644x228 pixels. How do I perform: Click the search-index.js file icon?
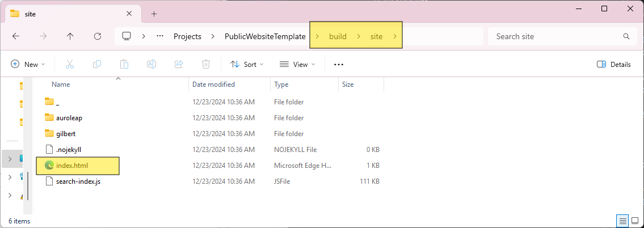click(x=49, y=181)
